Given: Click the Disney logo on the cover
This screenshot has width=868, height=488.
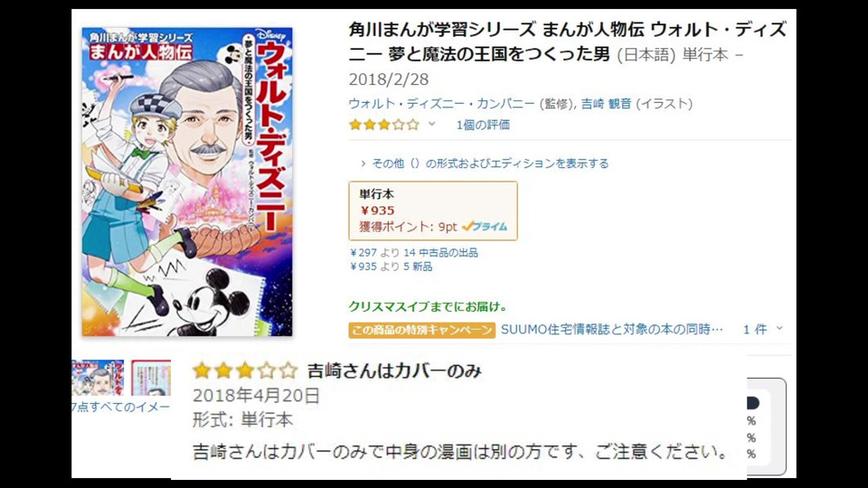Looking at the screenshot, I should click(x=271, y=35).
